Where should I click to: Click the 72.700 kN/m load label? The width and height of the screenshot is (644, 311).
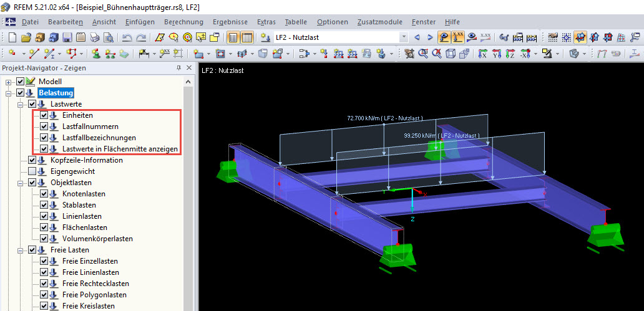coord(385,118)
